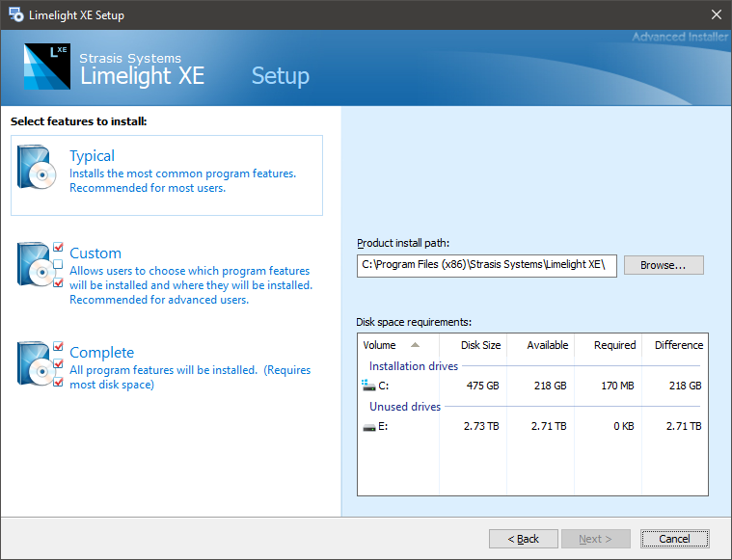Image resolution: width=732 pixels, height=560 pixels.
Task: Click the Browse... button
Action: [664, 265]
